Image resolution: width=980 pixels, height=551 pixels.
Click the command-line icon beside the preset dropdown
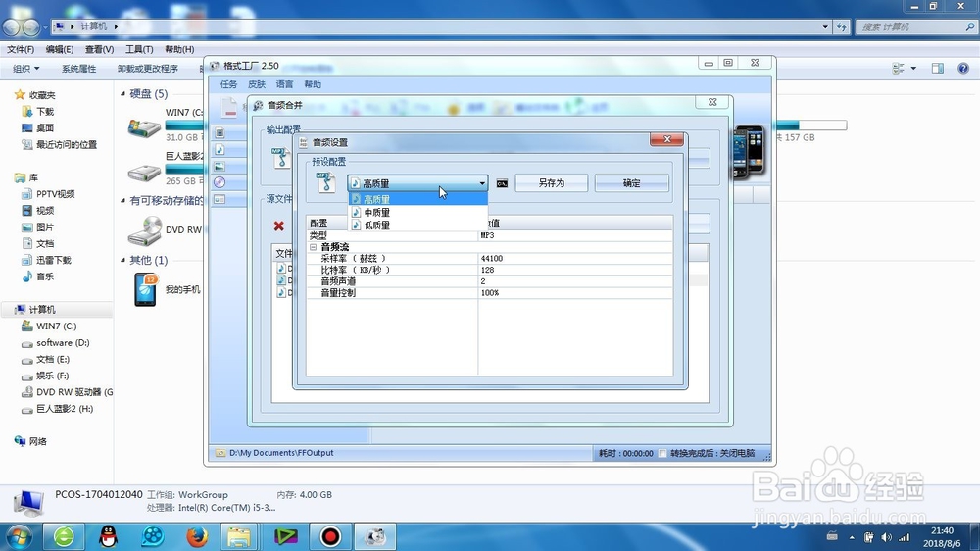click(502, 183)
